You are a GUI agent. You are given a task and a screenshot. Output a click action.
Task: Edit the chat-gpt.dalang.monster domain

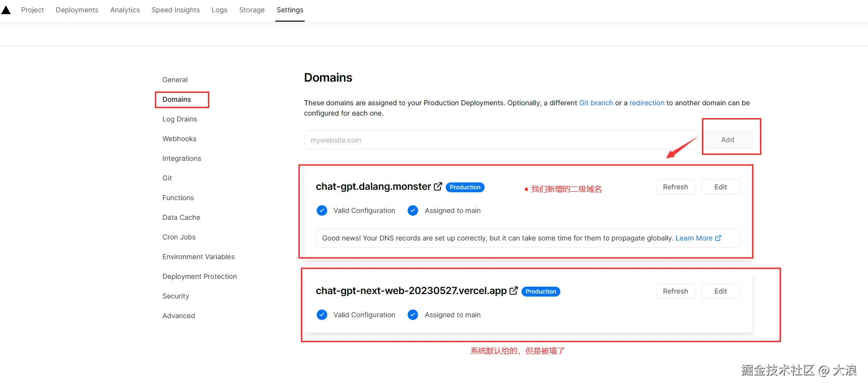coord(721,187)
